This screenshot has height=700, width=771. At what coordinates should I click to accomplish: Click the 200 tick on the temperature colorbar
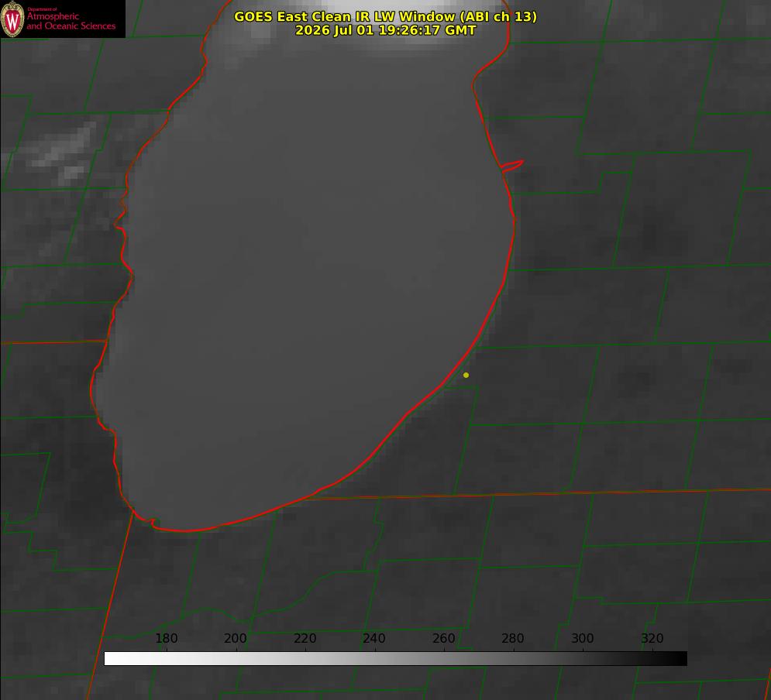click(236, 638)
